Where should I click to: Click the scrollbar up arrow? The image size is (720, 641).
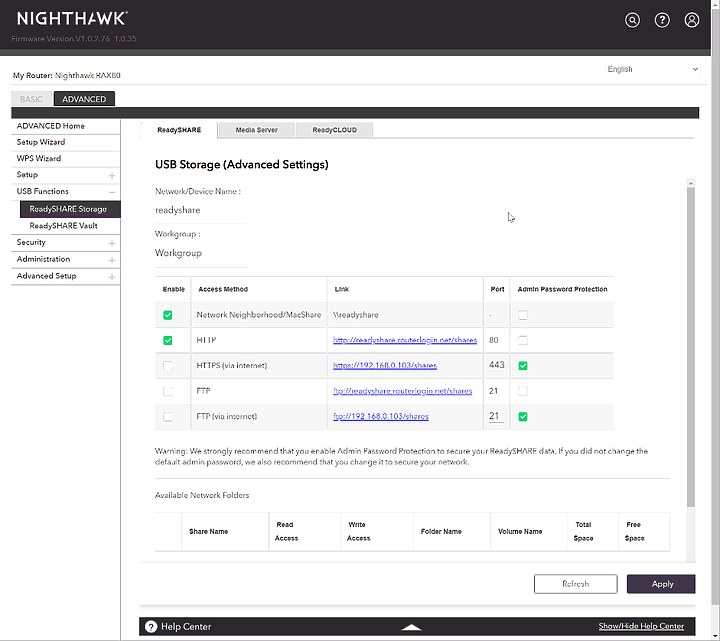click(x=691, y=183)
